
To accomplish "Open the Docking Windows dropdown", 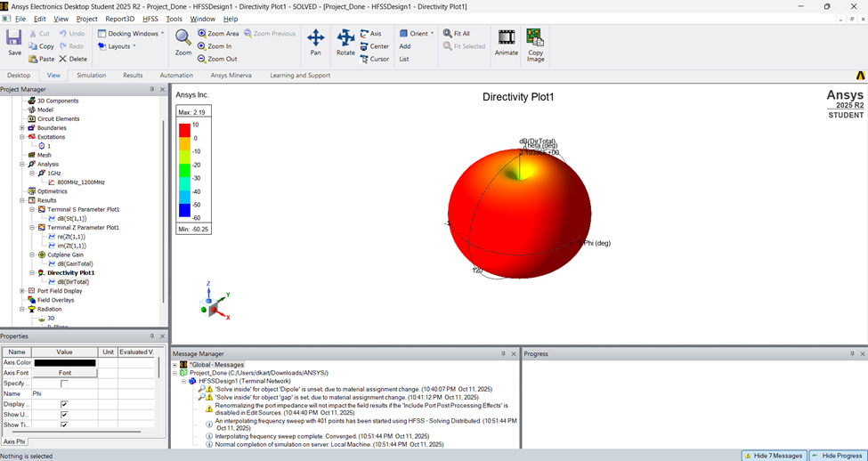I will click(x=131, y=34).
